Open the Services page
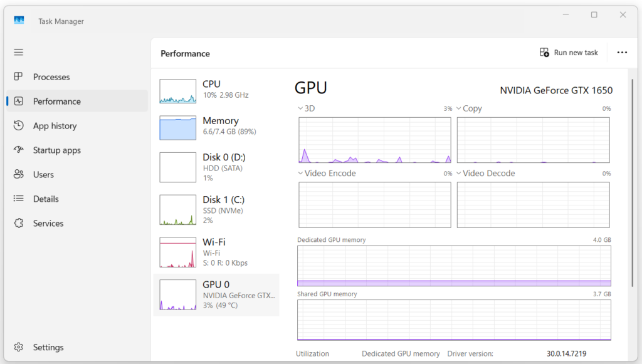Image resolution: width=642 pixels, height=364 pixels. (48, 223)
